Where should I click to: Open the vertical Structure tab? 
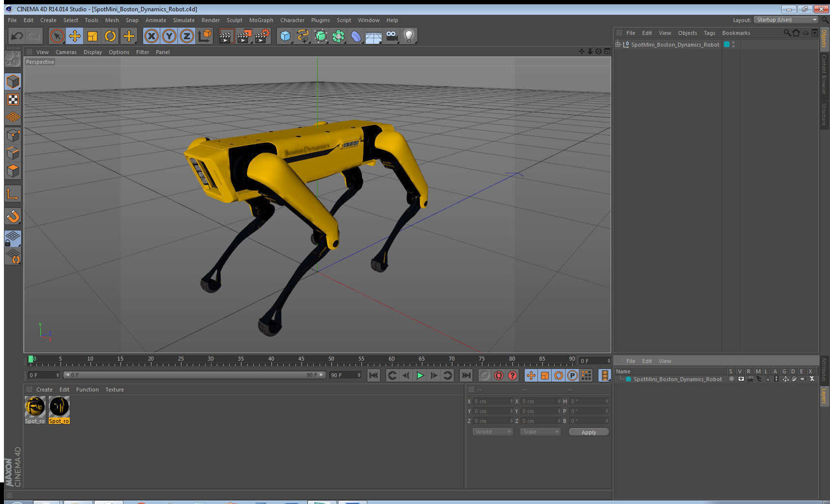824,114
